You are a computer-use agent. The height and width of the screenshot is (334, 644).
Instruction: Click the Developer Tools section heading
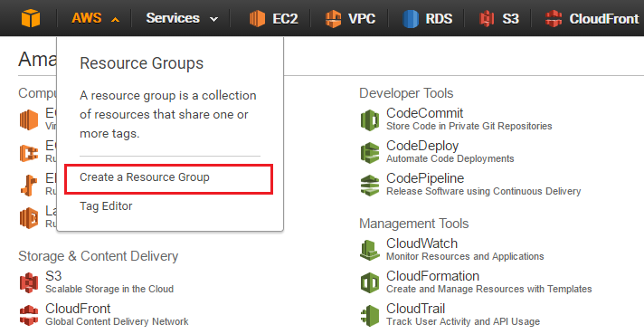point(406,93)
